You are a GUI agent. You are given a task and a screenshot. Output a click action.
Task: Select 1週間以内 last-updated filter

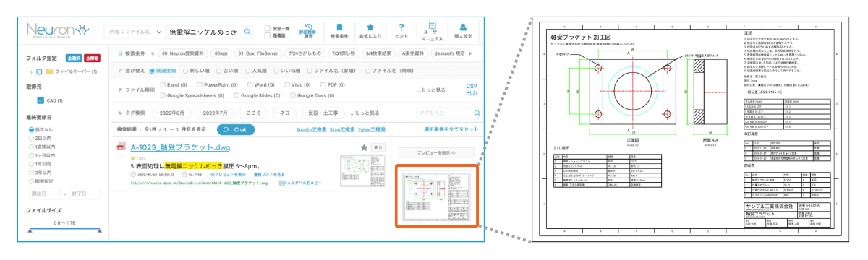(x=32, y=146)
